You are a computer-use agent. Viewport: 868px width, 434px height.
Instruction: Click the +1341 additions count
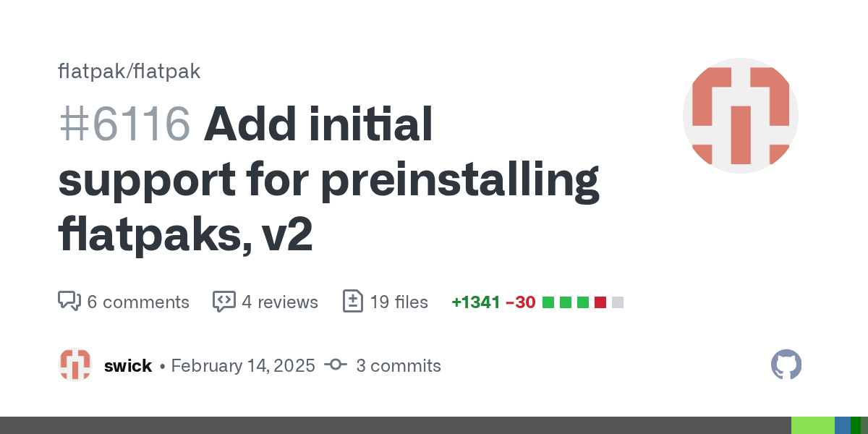coord(475,302)
